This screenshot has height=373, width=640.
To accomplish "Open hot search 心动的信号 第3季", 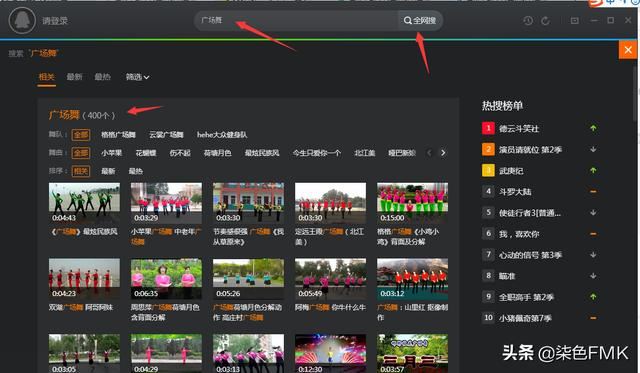I will coord(530,255).
